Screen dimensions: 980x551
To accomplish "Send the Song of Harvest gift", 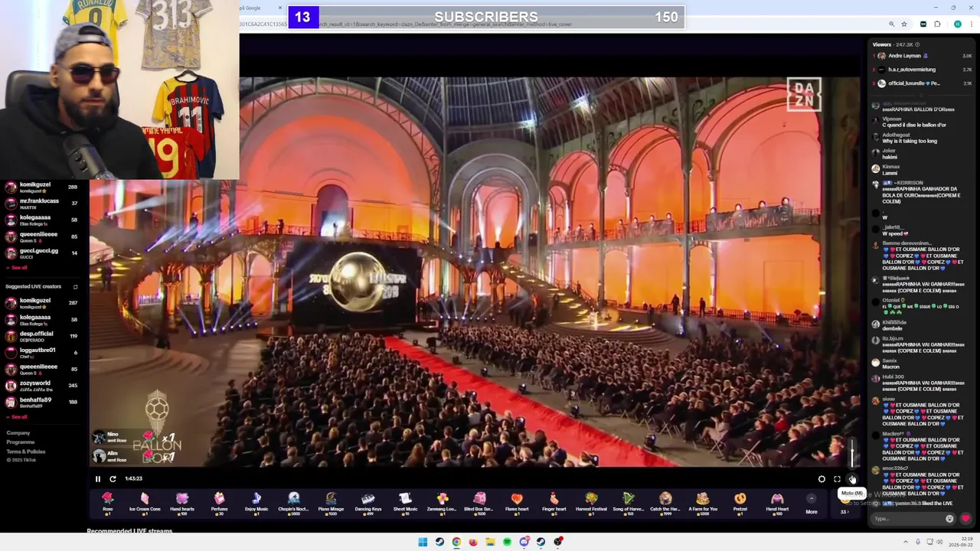I will click(x=629, y=502).
